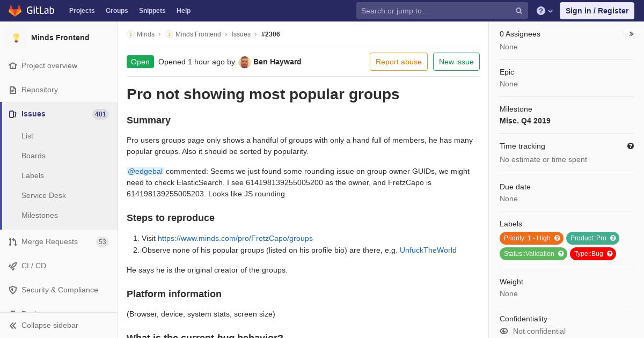Click the Ben Hayward author name
Screen dimensions: 644x338
click(277, 62)
